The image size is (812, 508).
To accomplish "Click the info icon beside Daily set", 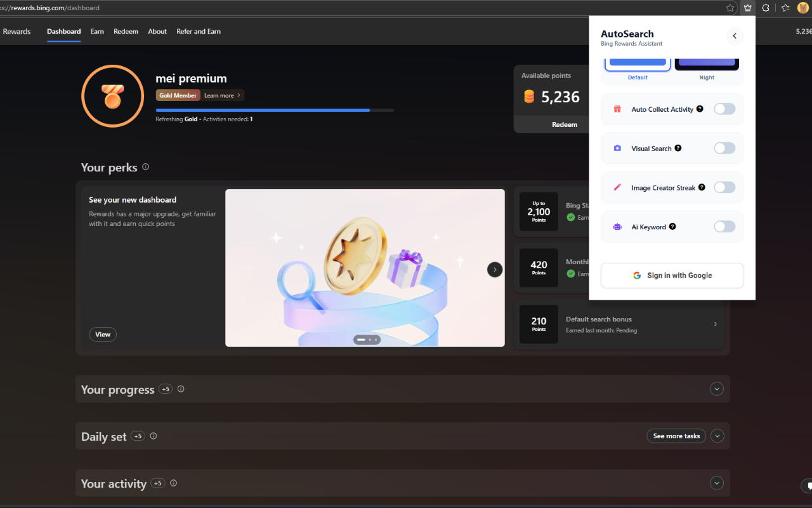I will click(x=154, y=436).
